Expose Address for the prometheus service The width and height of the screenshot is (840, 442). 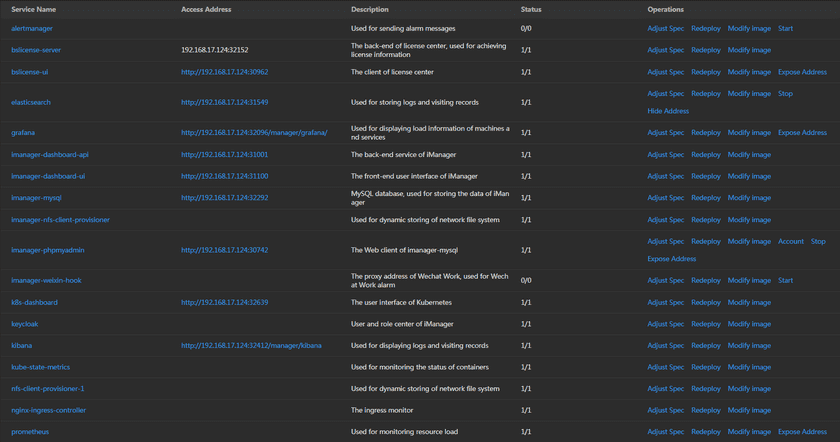point(802,432)
